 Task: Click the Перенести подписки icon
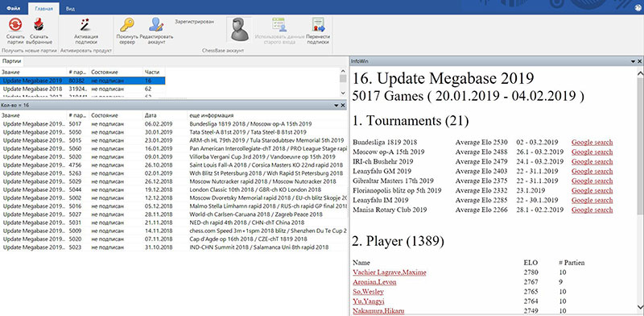coord(318,26)
